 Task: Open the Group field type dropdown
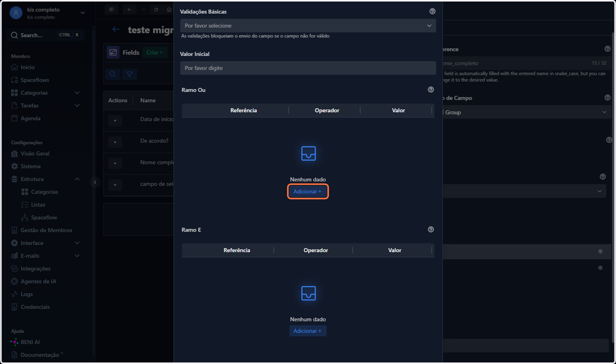point(527,112)
